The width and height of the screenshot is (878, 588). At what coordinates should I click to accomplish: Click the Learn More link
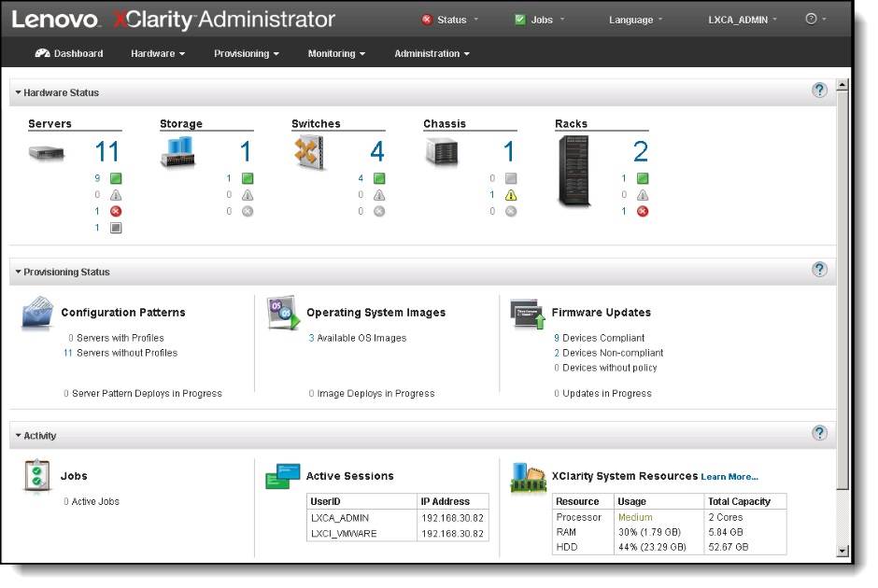(x=729, y=477)
